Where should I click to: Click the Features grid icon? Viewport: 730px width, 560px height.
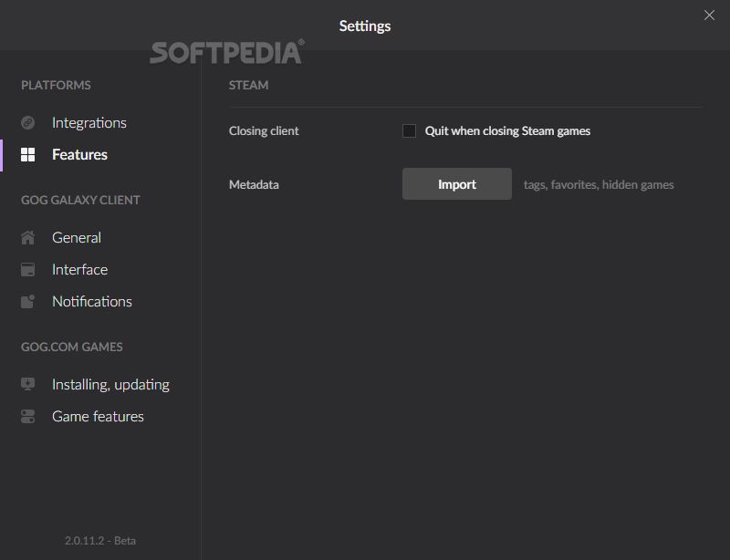[28, 154]
